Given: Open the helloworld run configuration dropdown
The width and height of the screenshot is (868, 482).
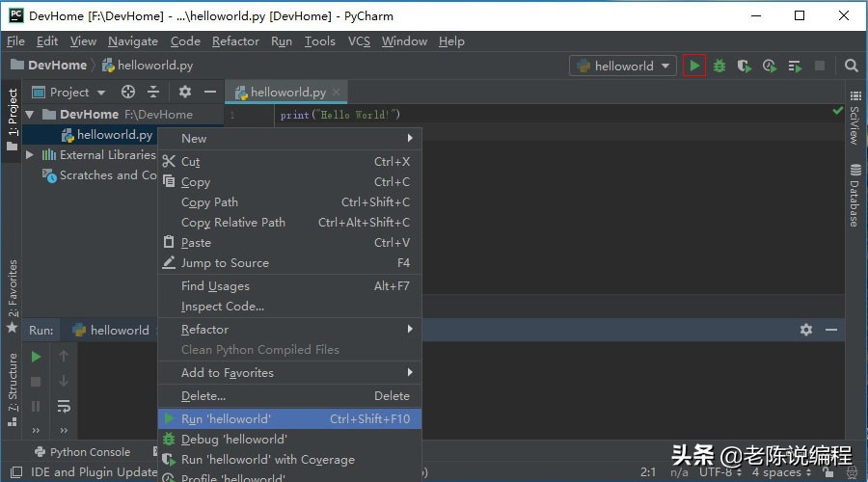Looking at the screenshot, I should 623,66.
